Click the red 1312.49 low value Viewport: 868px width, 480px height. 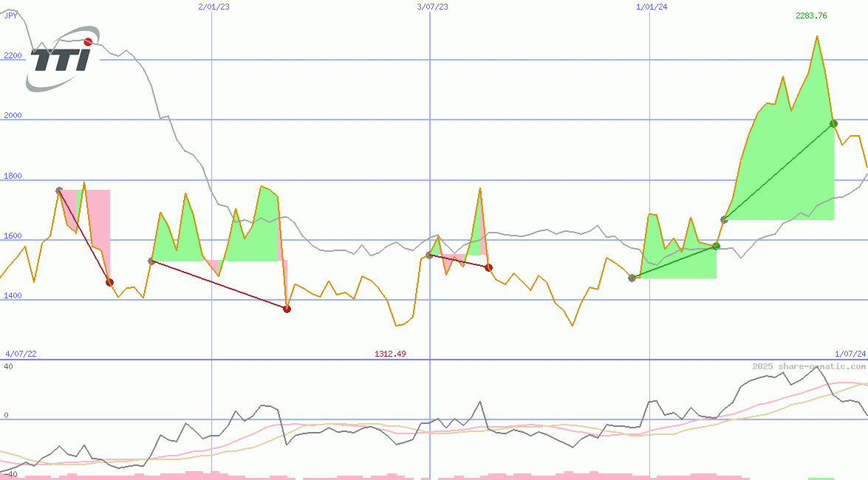[x=390, y=354]
